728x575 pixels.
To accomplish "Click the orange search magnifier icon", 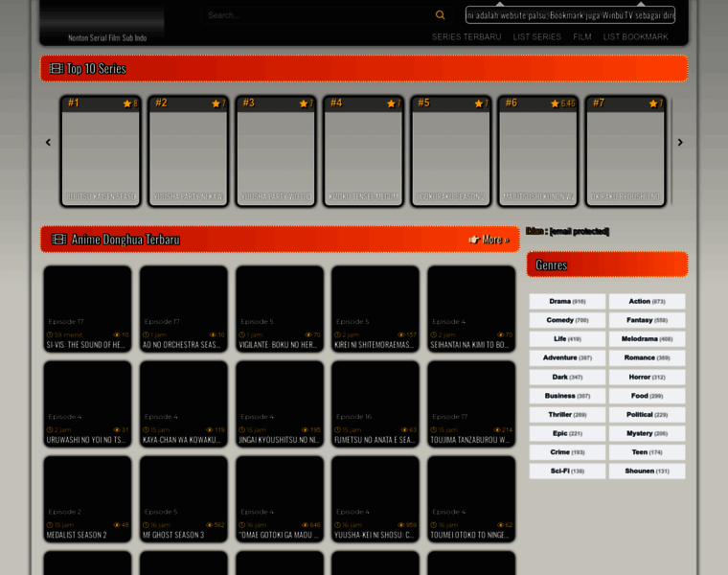I will 440,15.
